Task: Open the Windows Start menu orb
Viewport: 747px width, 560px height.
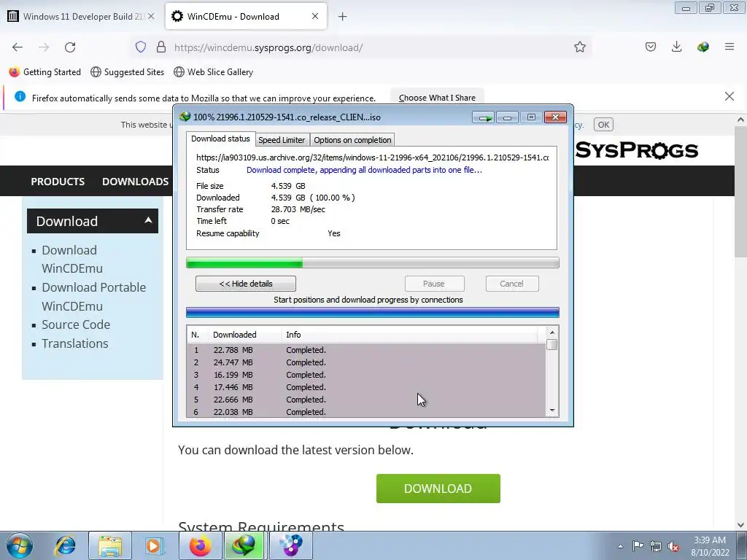Action: (x=20, y=545)
